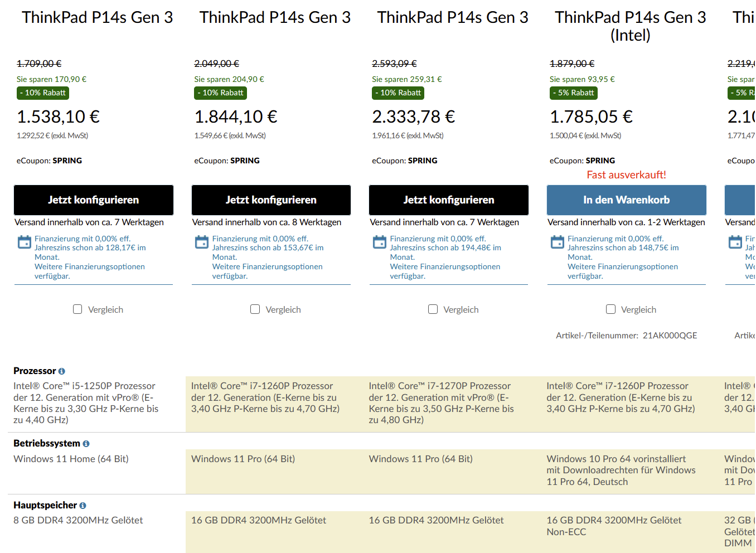Click Jetzt konfigurieren under the 2.333,78 € price
This screenshot has width=756, height=553.
click(x=449, y=200)
